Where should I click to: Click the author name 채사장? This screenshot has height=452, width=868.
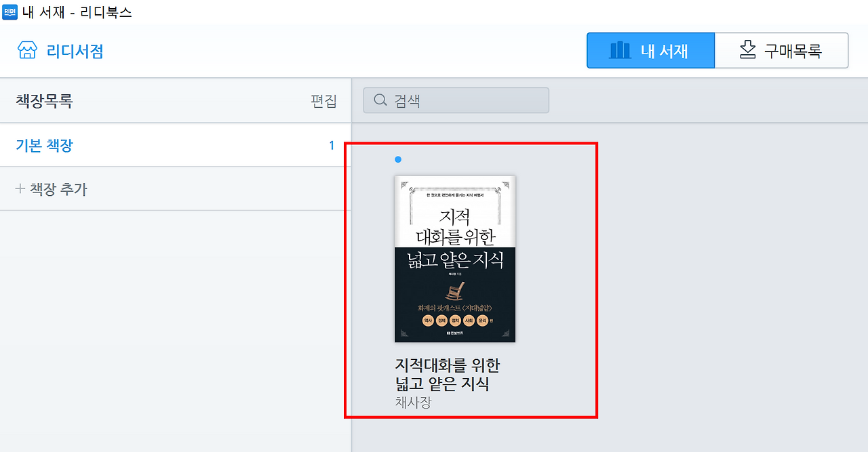coord(413,402)
